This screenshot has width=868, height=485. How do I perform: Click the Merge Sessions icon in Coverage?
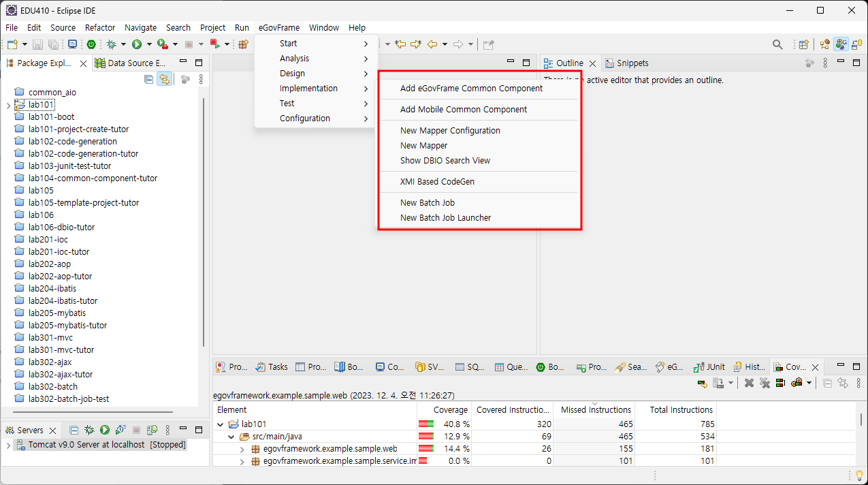click(x=780, y=383)
